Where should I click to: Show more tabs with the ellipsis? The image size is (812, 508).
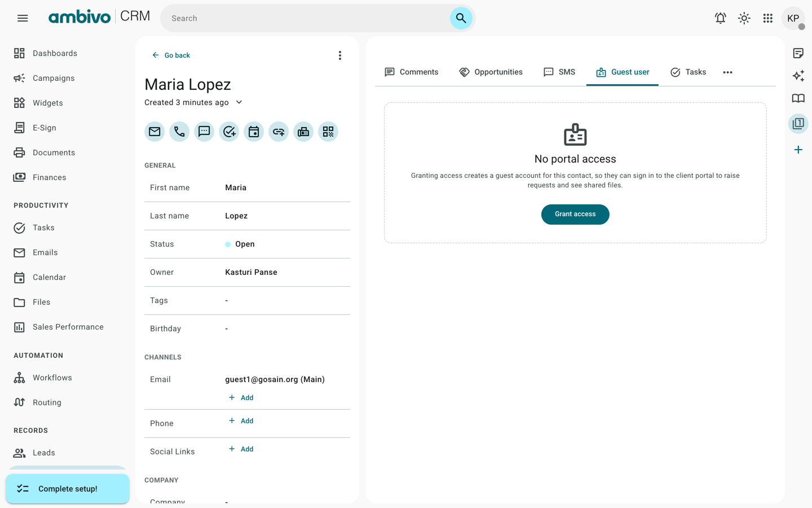click(728, 72)
